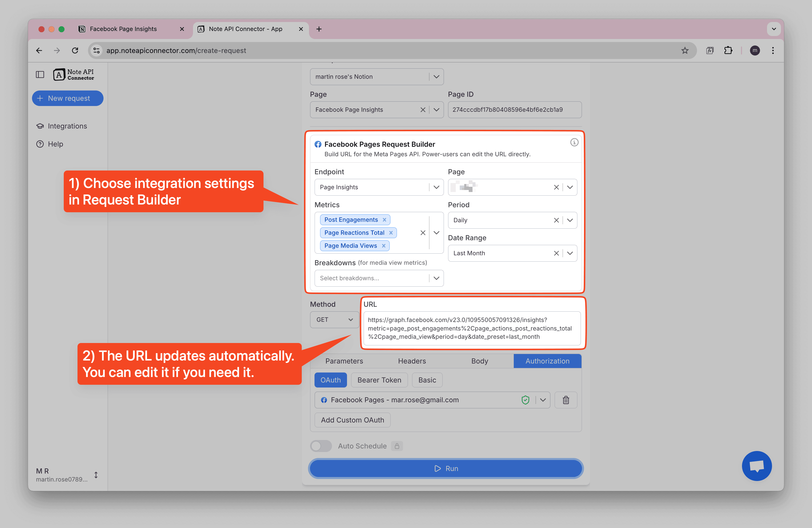The width and height of the screenshot is (812, 528).
Task: Clear the Last Month date range
Action: point(556,253)
